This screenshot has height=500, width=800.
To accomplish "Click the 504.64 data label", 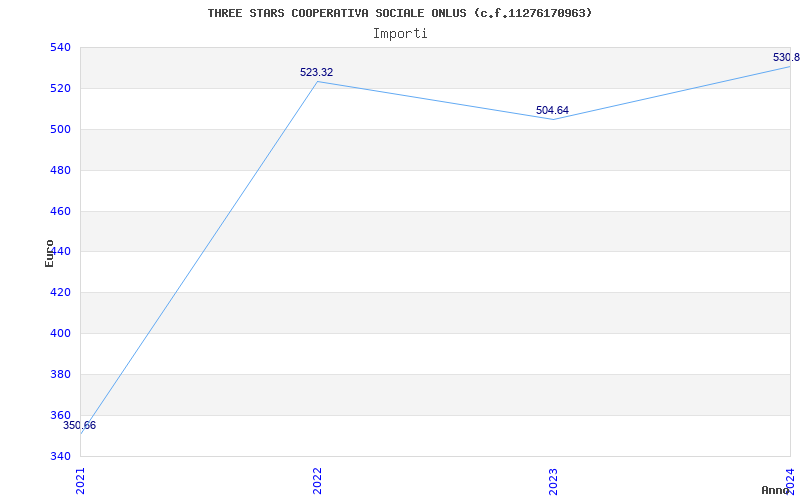I will [552, 110].
